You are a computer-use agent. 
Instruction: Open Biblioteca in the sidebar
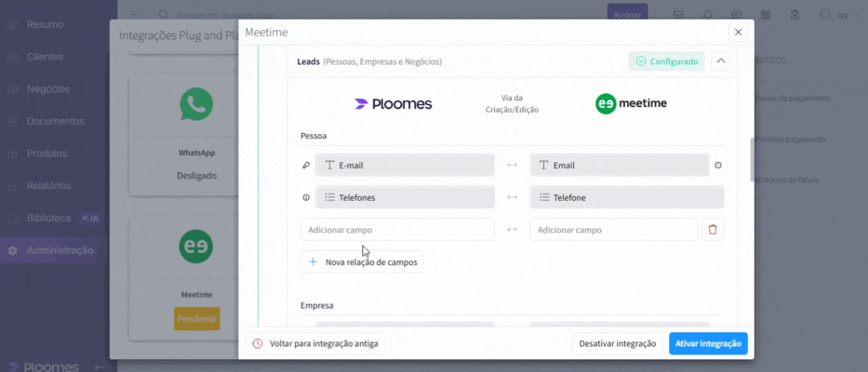49,218
